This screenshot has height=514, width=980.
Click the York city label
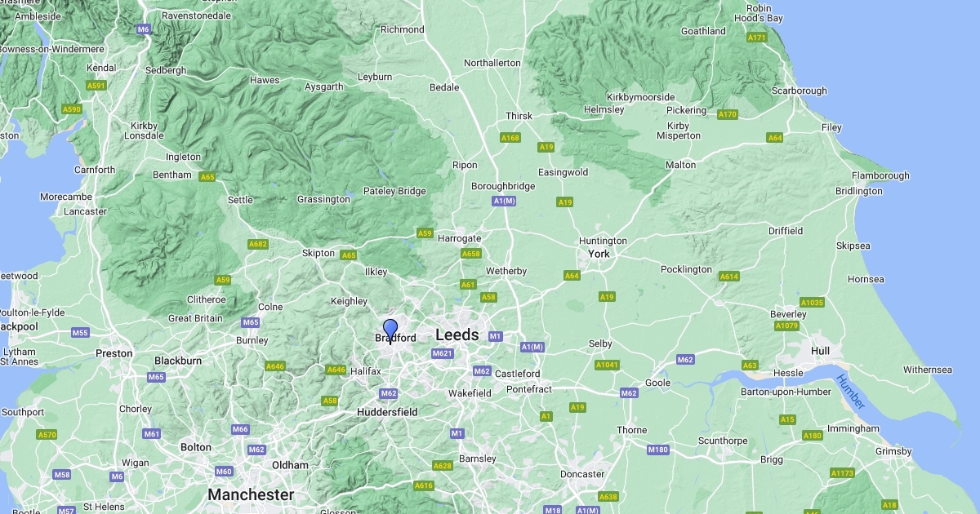click(599, 254)
